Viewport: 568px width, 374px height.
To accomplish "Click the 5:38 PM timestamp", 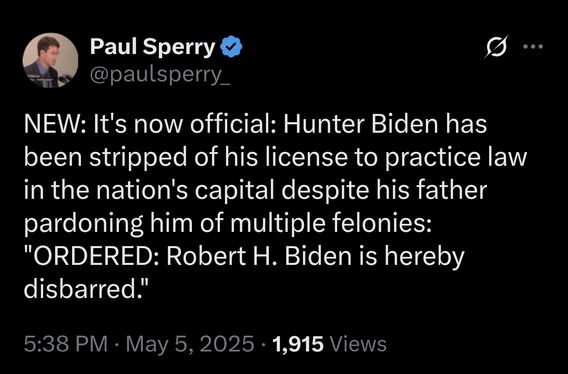I will pyautogui.click(x=65, y=344).
